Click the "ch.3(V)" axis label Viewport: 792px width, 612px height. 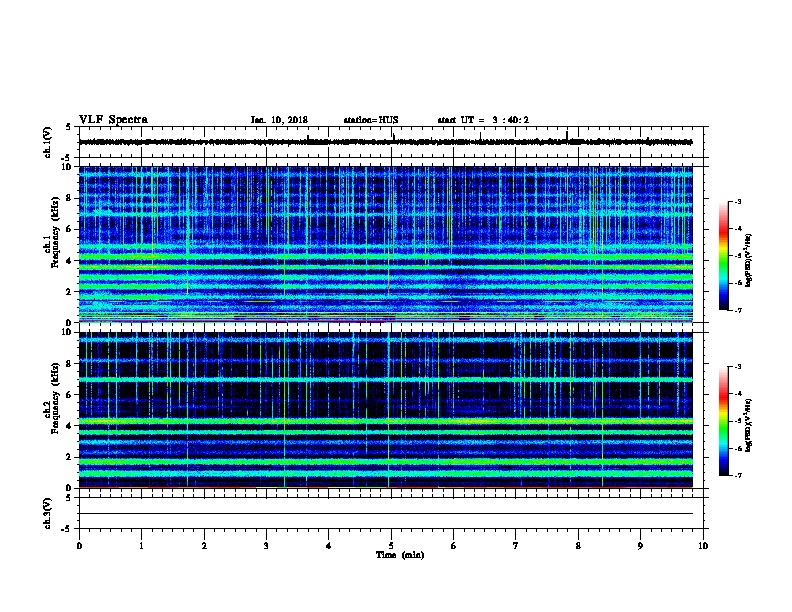click(47, 513)
